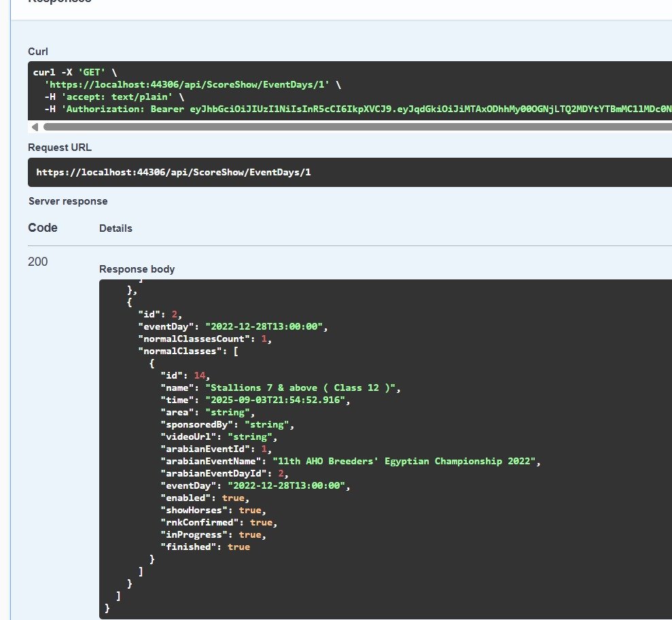Image resolution: width=672 pixels, height=620 pixels.
Task: Select the Code column header
Action: point(43,228)
